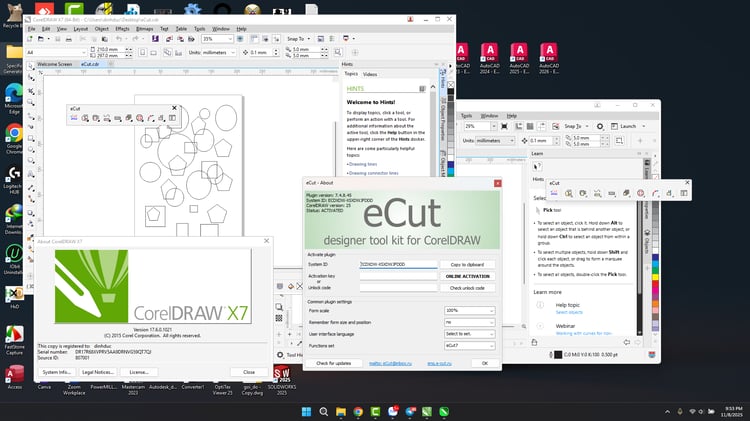
Task: Click the Publish to PDF icon in X7 toolbar
Action: pyautogui.click(x=191, y=39)
